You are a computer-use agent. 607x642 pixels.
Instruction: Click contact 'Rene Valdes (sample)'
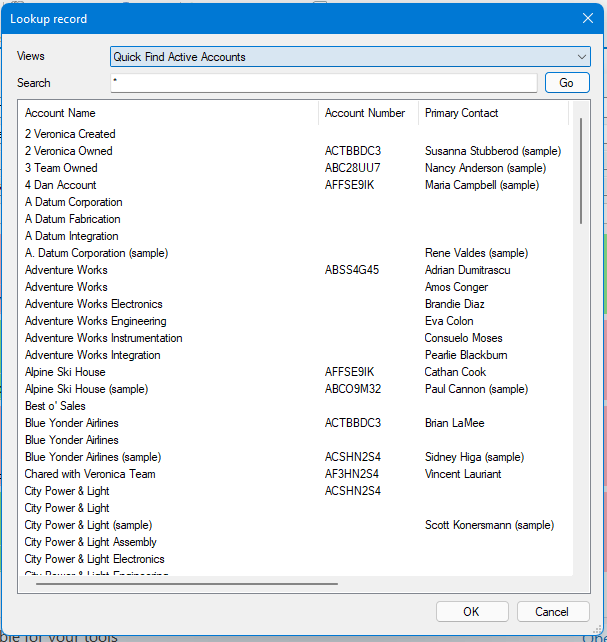pyautogui.click(x=476, y=253)
